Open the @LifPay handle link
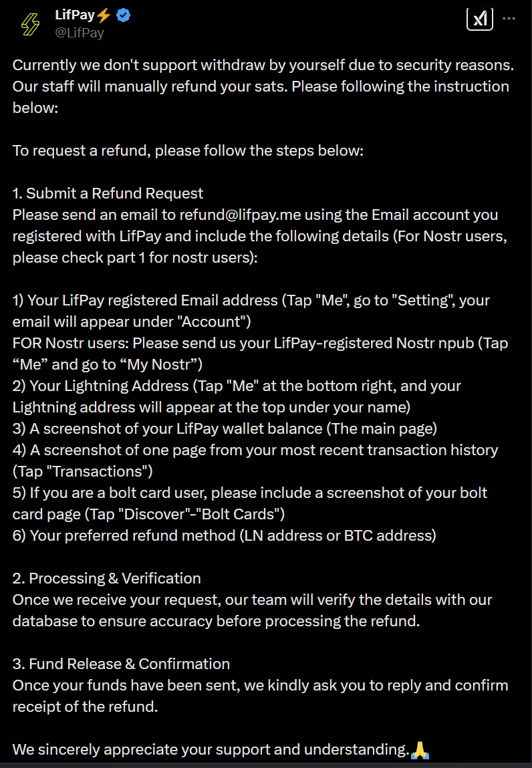This screenshot has width=532, height=768. click(x=80, y=32)
